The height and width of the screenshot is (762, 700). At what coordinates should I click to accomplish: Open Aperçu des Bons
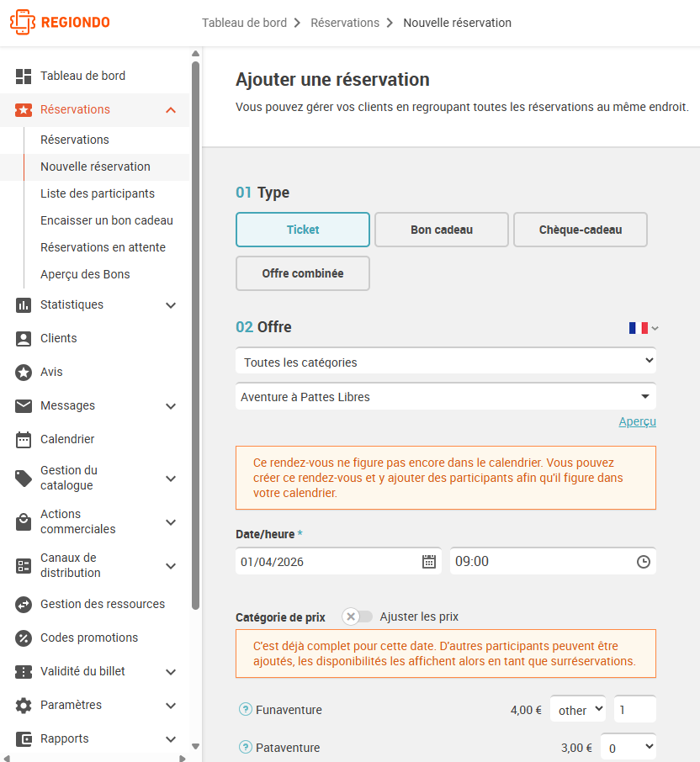pyautogui.click(x=85, y=274)
